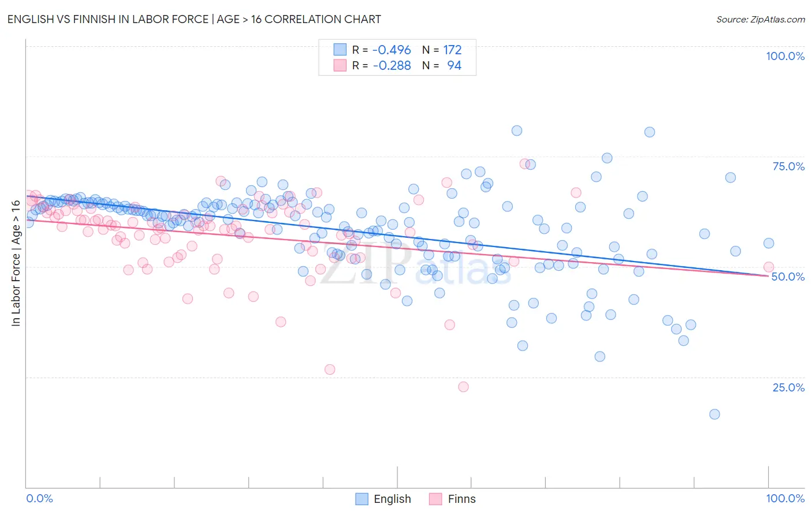812x515 pixels.
Task: Click the In Labor Force y-axis title
Action: 16,263
